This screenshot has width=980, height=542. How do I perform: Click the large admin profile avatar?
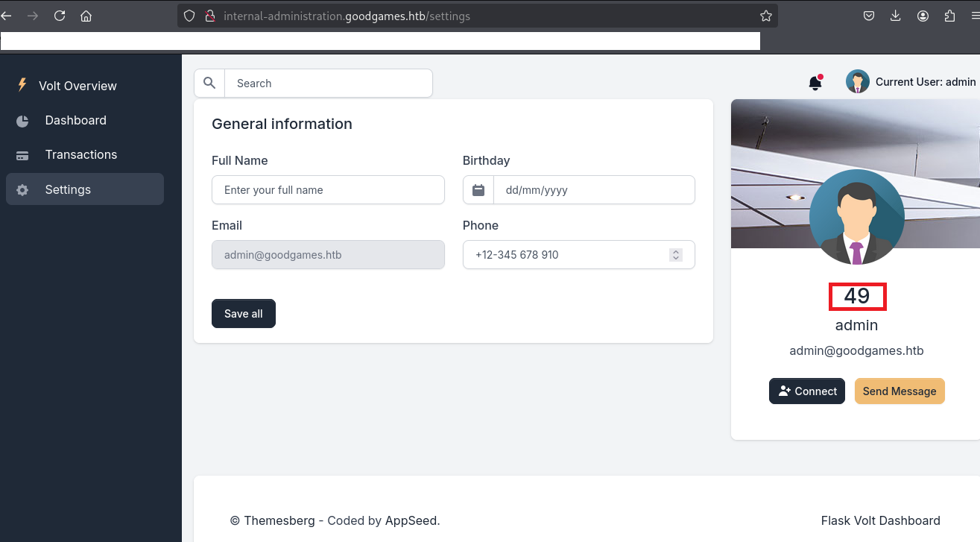point(856,217)
